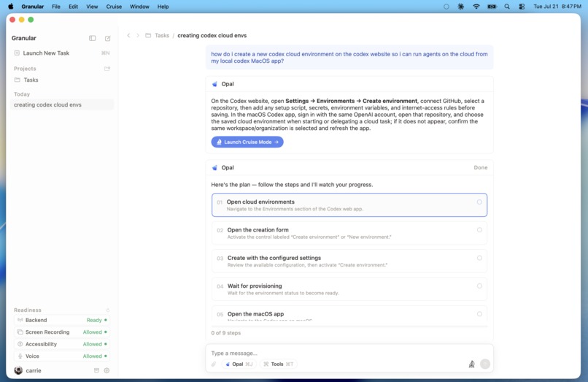Open the Help menu

pyautogui.click(x=163, y=7)
